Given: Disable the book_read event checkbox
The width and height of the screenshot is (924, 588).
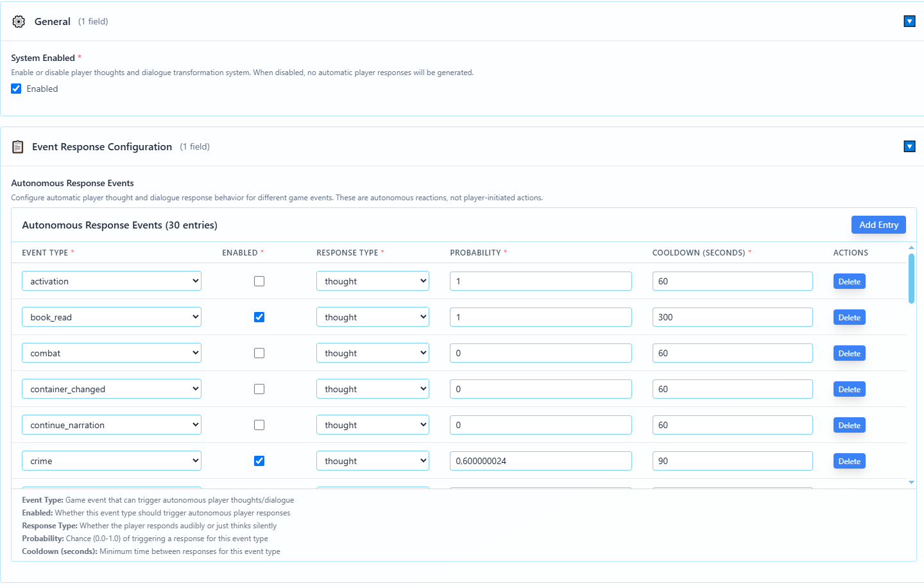Looking at the screenshot, I should (x=259, y=317).
